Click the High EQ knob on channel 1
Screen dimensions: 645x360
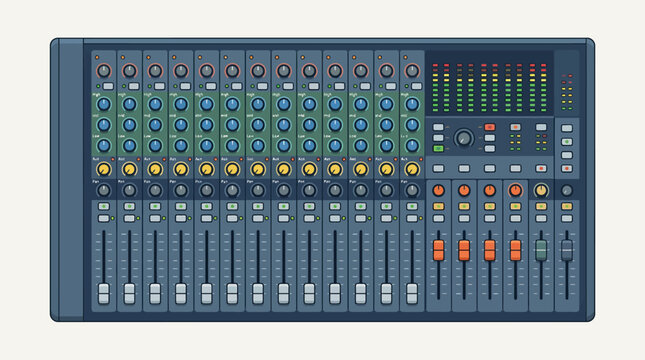tap(104, 105)
